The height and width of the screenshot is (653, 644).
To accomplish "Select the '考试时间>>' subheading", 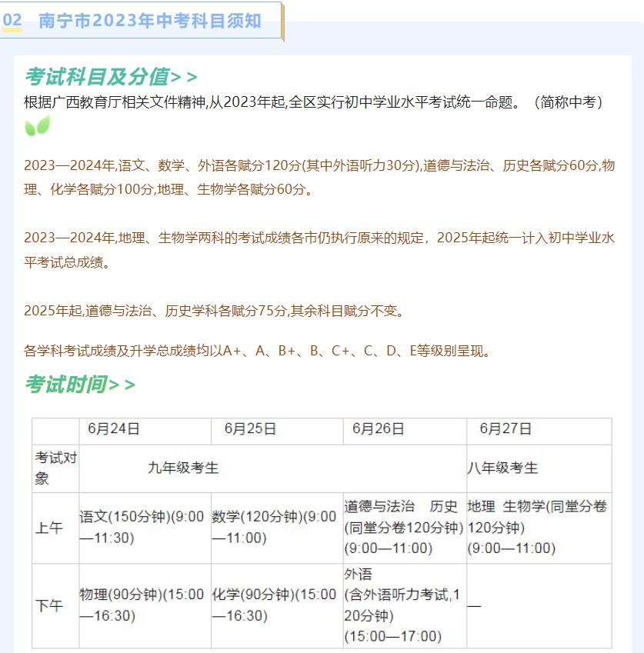I will click(80, 384).
